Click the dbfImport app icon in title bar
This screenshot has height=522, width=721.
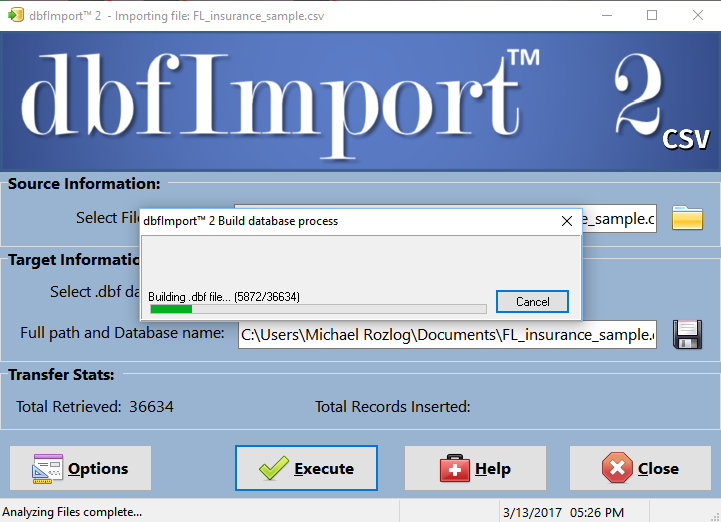tap(16, 15)
